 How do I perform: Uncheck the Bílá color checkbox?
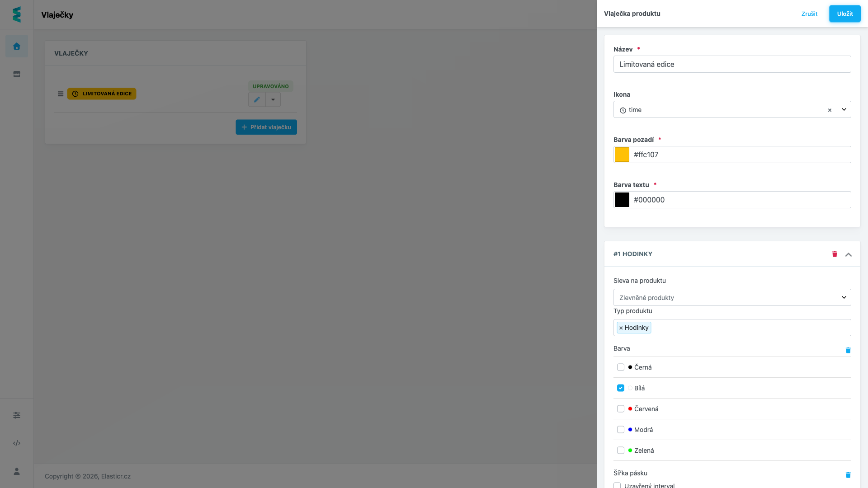(x=621, y=388)
